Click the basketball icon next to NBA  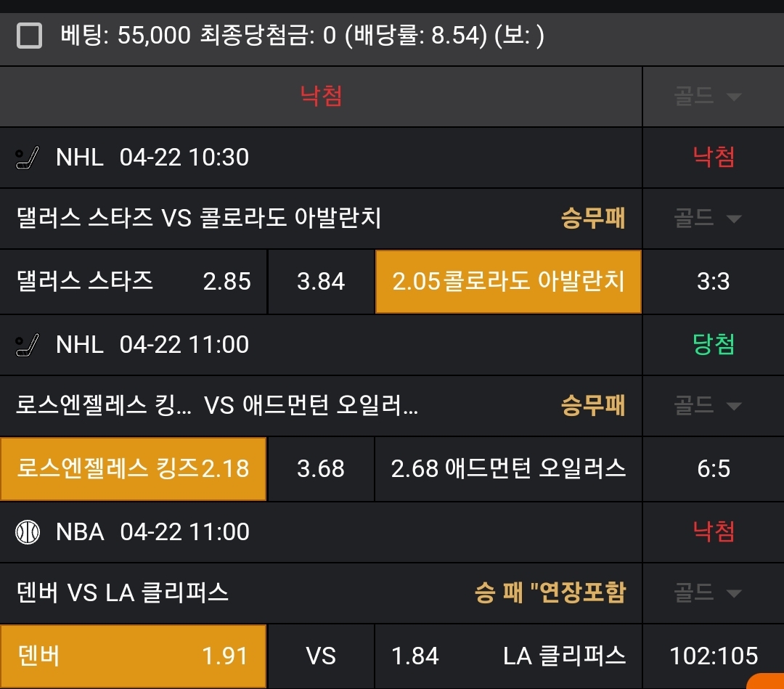point(27,532)
